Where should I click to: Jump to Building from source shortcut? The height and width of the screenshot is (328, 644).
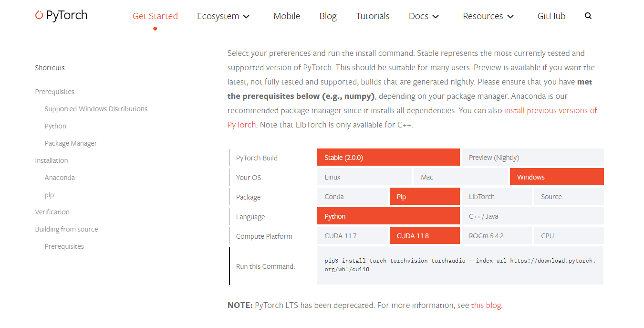66,229
